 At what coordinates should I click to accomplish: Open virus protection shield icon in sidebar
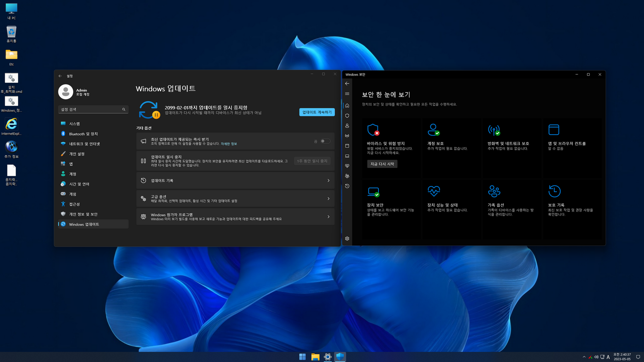coord(347,116)
